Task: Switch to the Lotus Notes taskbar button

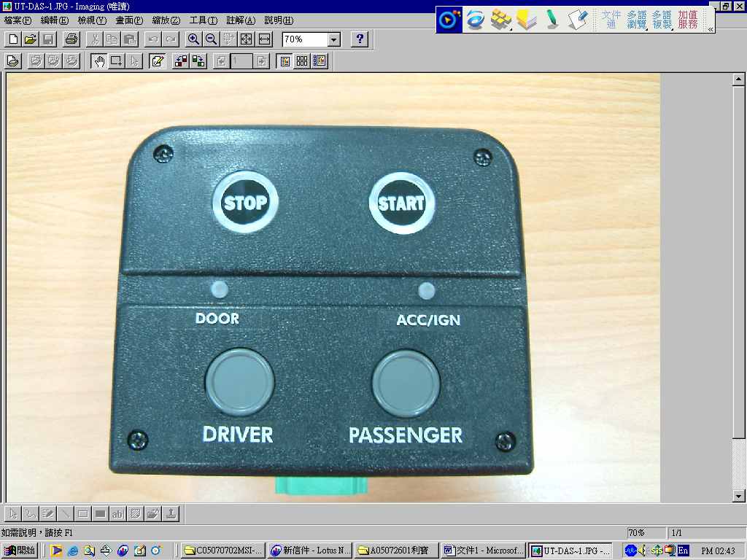Action: point(310,551)
